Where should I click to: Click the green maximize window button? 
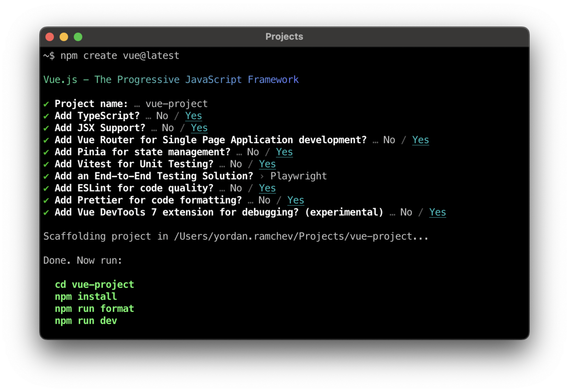pos(78,37)
